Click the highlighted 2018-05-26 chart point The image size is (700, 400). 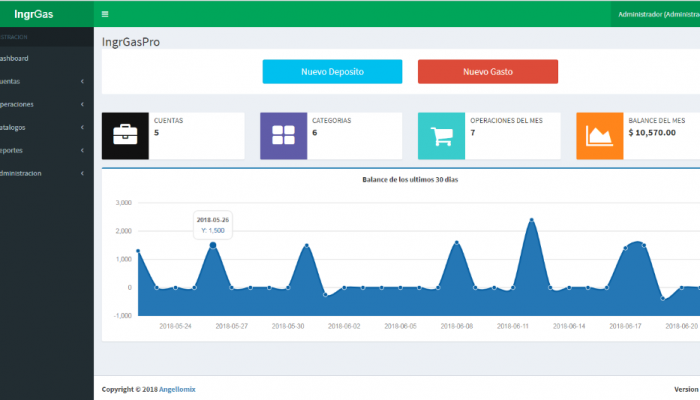pyautogui.click(x=213, y=245)
